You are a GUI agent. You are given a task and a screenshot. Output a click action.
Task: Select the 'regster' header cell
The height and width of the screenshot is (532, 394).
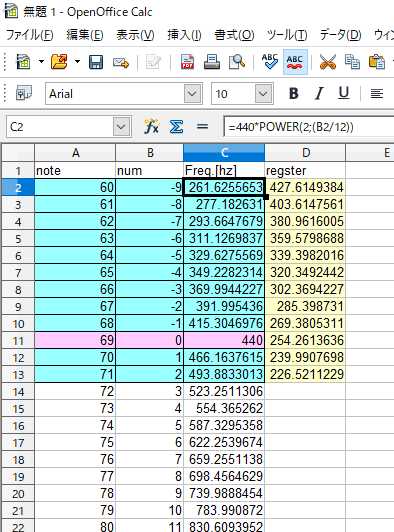[305, 170]
